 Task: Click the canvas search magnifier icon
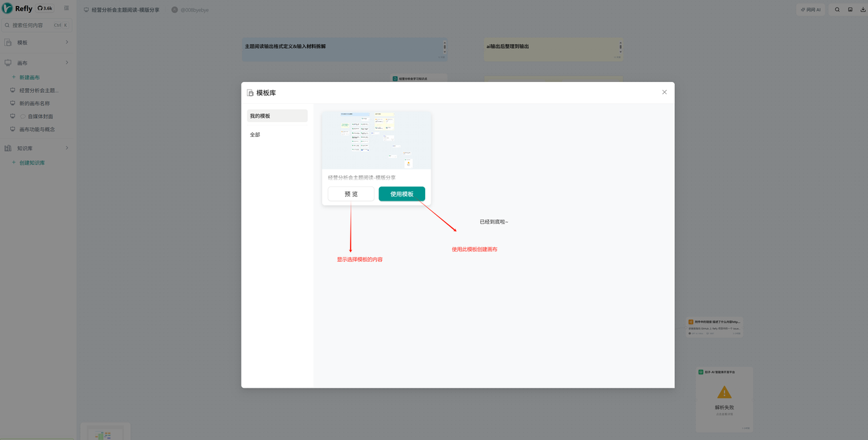coord(837,9)
